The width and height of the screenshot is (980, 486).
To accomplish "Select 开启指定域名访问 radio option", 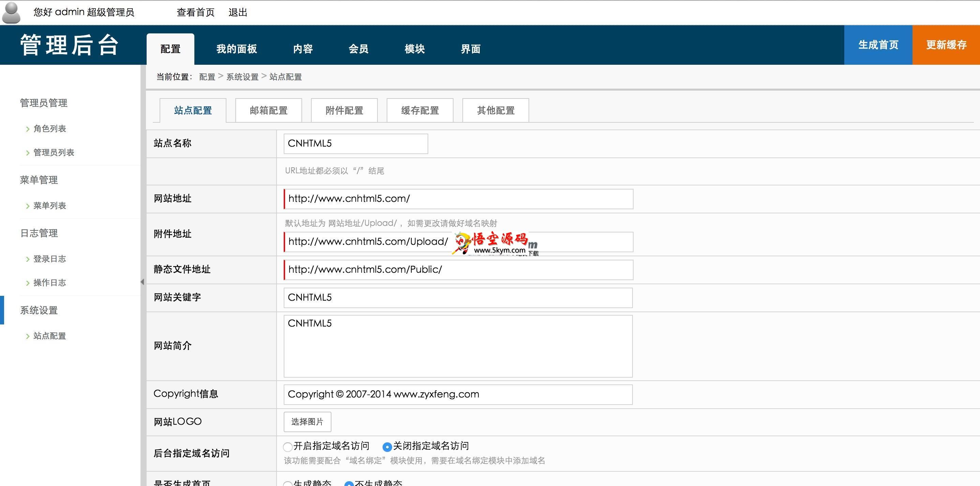I will click(288, 446).
